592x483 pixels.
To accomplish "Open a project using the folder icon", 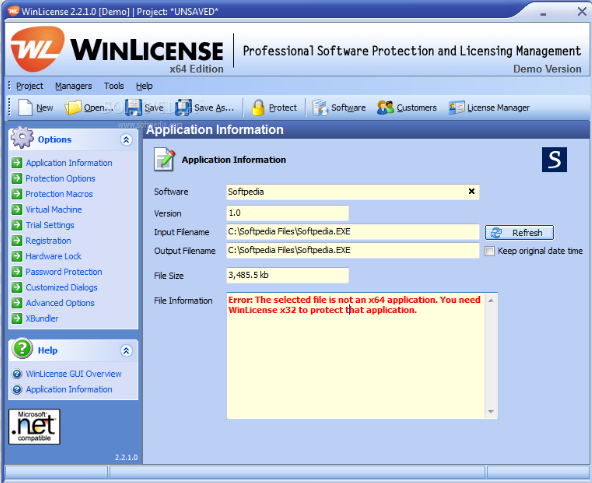I will [73, 108].
